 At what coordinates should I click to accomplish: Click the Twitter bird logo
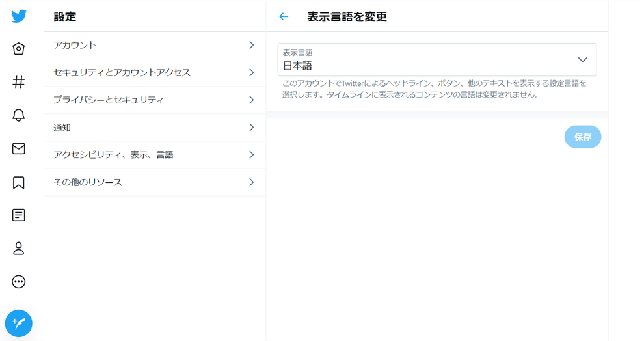tap(19, 16)
